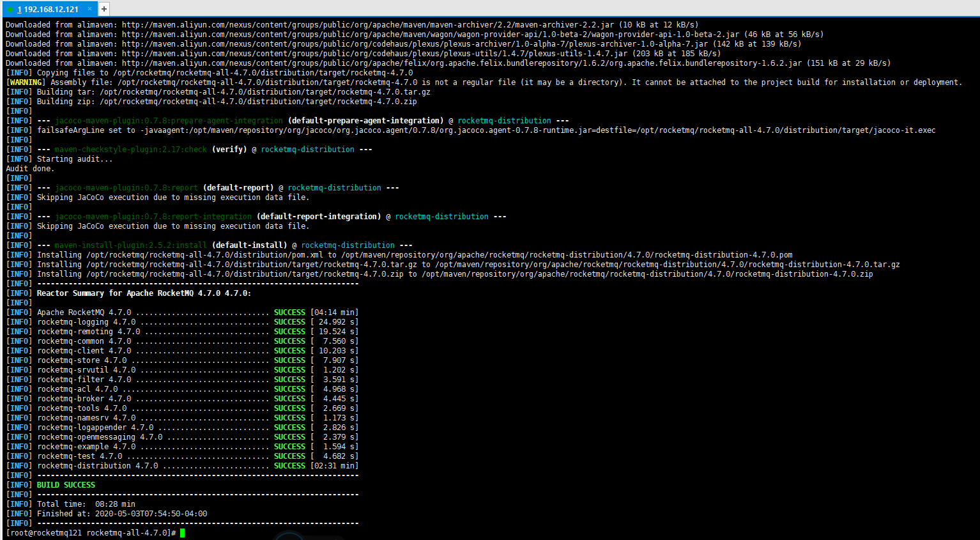The width and height of the screenshot is (980, 540).
Task: Click the 'rocketmq-srvutil 4.7.0' summary row
Action: [182, 370]
